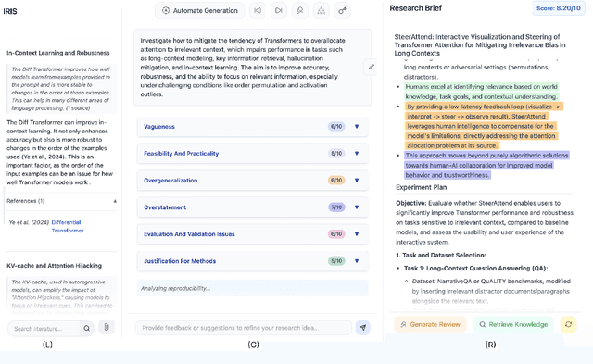Expand Evaluation And Validation Issues section
593x364 pixels.
coord(253,234)
